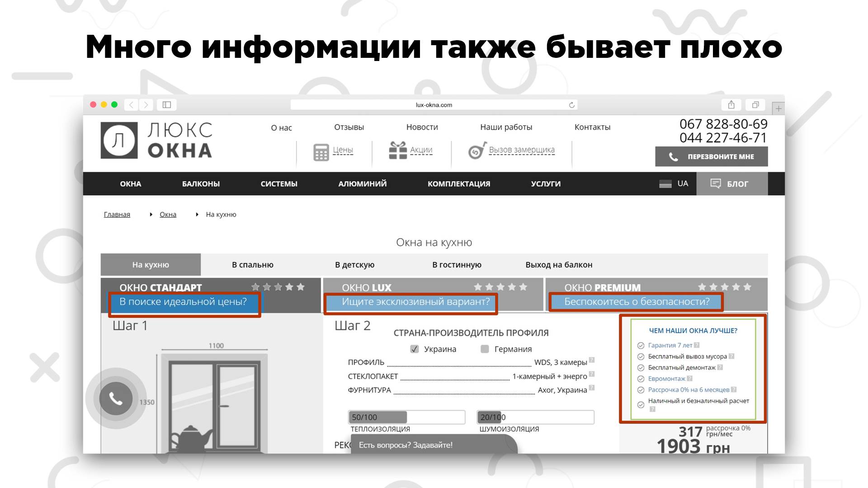Click the 50/100 ТЕПЛОИЗОЛЯЦИЯ progress bar
868x488 pixels.
[x=406, y=417]
